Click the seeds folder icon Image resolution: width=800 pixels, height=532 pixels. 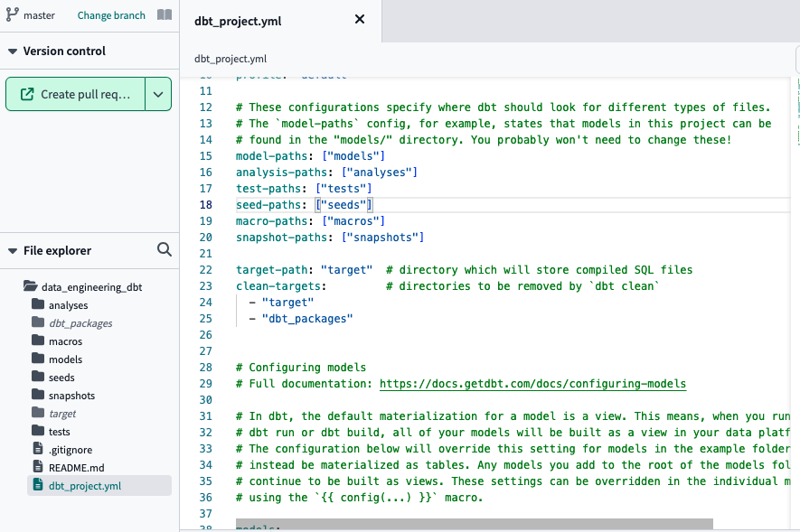38,377
